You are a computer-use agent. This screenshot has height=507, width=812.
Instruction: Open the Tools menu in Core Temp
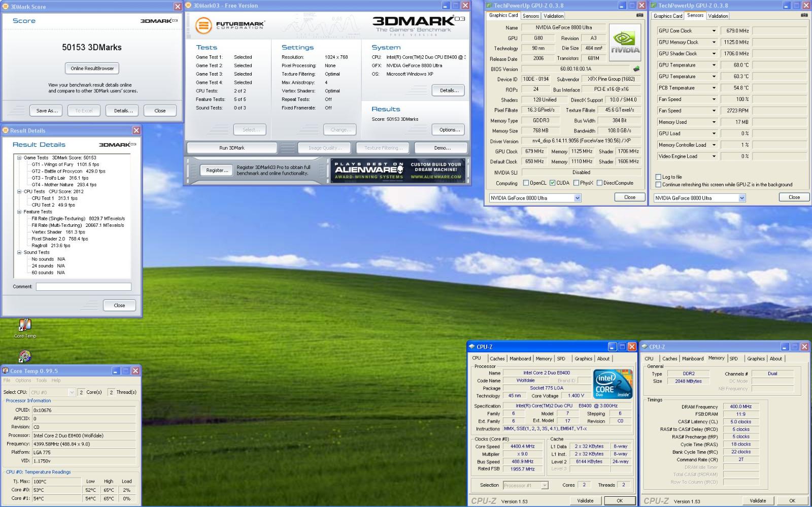point(42,380)
